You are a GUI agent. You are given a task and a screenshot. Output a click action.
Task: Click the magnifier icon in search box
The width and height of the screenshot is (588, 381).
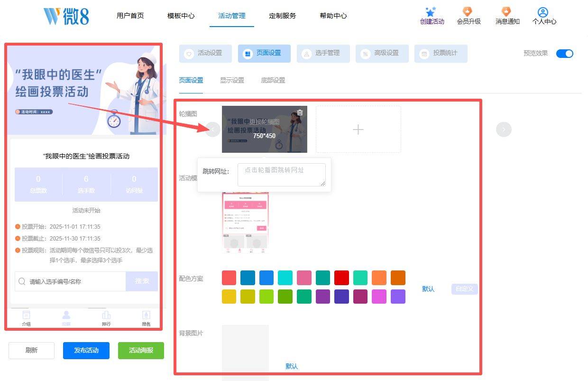[x=22, y=281]
